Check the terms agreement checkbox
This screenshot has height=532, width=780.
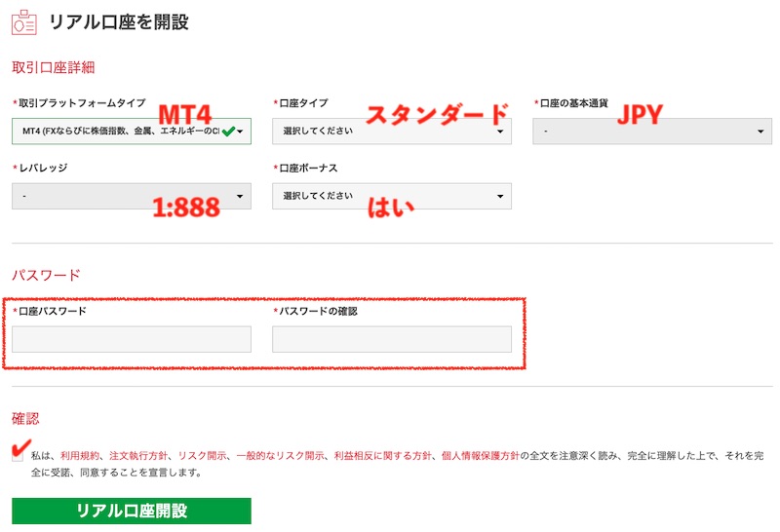click(18, 455)
